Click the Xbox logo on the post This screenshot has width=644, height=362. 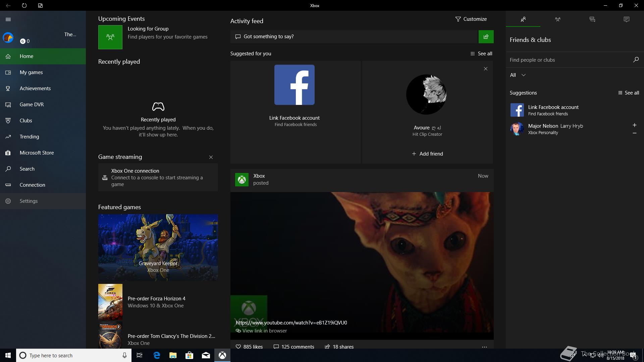pyautogui.click(x=242, y=180)
